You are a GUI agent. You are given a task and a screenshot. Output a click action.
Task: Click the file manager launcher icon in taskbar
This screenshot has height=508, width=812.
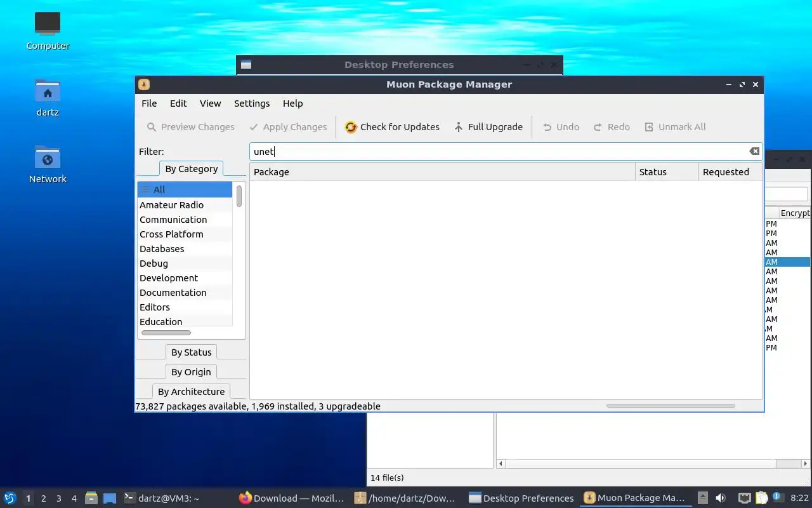(91, 498)
